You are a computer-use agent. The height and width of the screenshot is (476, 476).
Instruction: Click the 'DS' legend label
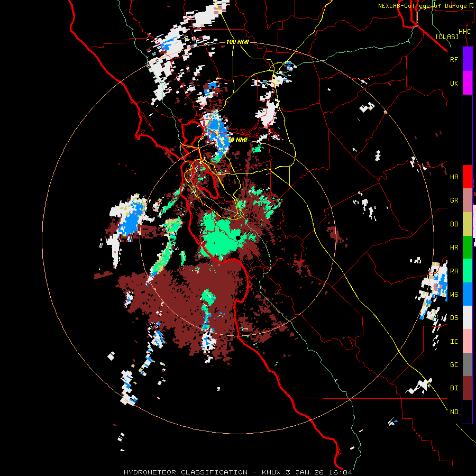tap(454, 318)
